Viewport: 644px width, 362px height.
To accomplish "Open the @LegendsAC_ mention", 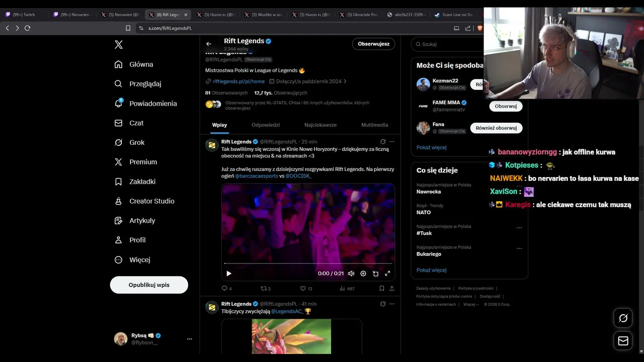I will coord(287,311).
